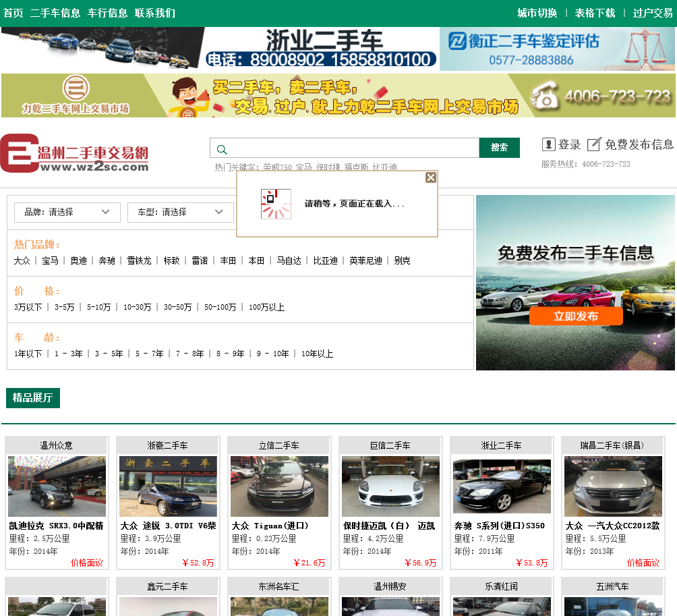Select car age 3 - 5年
This screenshot has height=616, width=677.
coord(109,354)
